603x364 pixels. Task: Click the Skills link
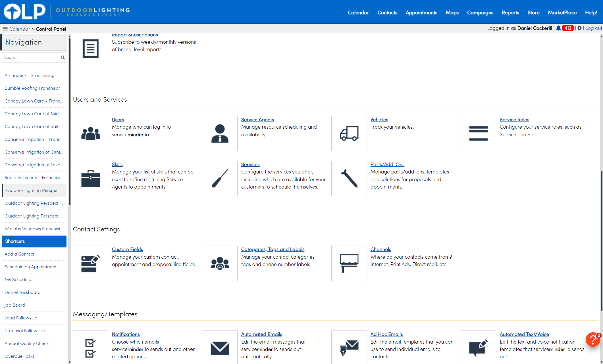click(117, 164)
